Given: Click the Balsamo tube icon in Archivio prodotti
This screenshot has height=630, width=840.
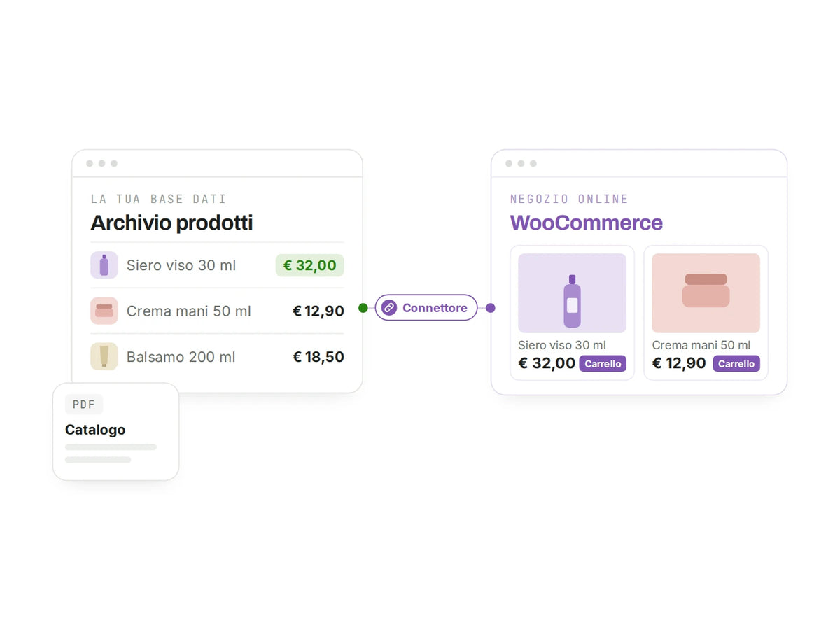Looking at the screenshot, I should (104, 356).
